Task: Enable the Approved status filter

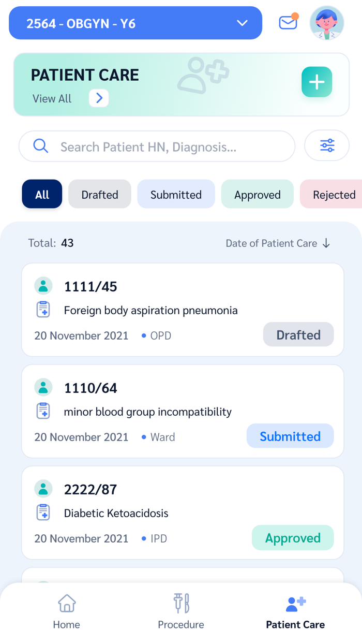Action: (x=257, y=194)
